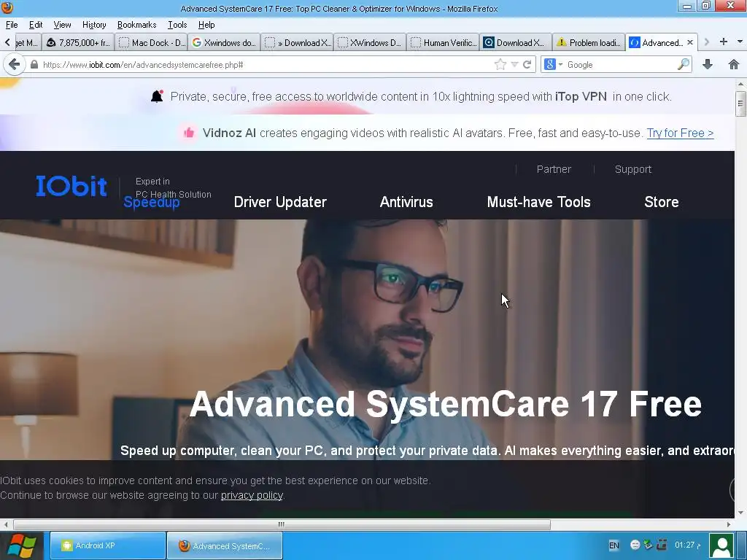The width and height of the screenshot is (747, 560).
Task: Go to the Firefox Home icon
Action: point(734,64)
